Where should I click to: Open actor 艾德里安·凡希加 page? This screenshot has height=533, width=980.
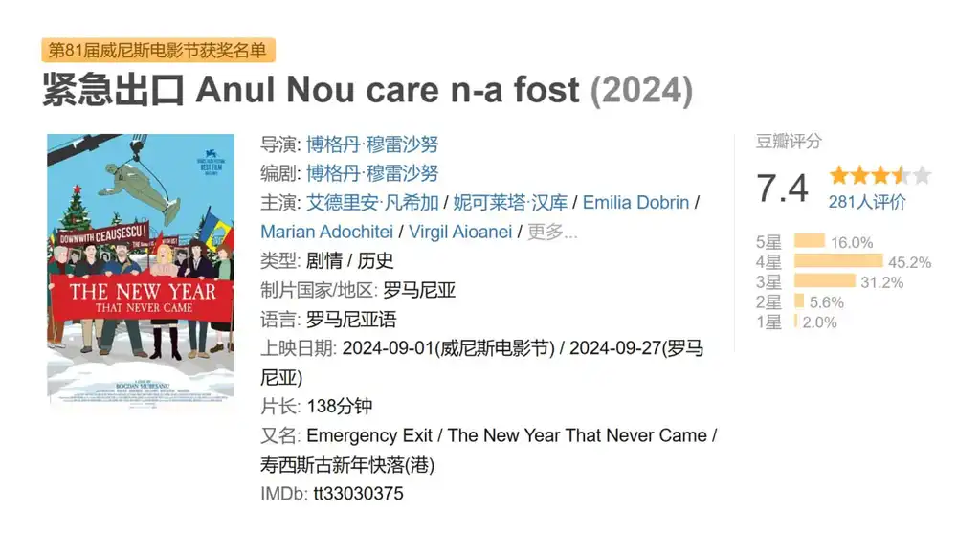click(372, 203)
